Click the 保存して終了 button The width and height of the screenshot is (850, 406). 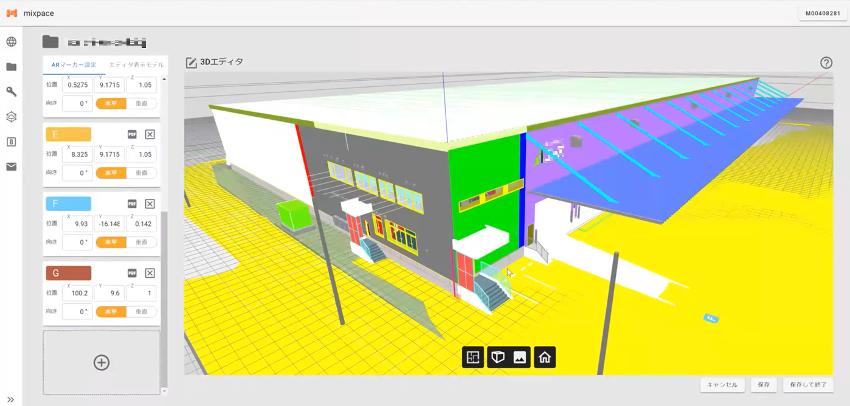tap(809, 384)
